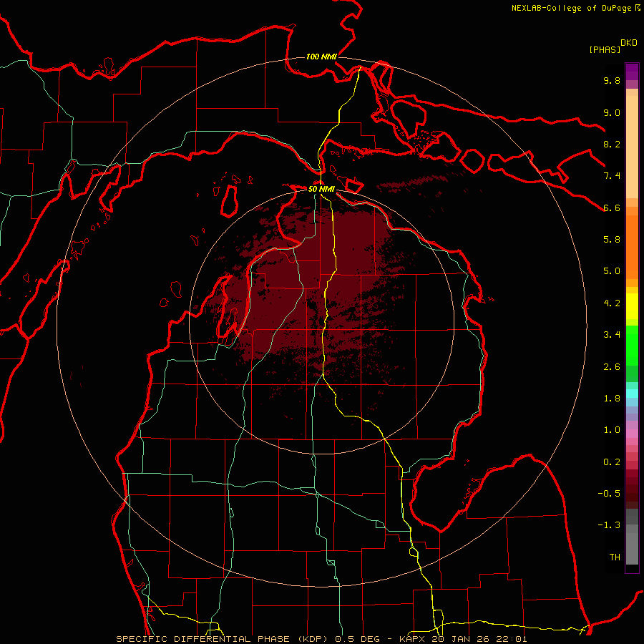Screen dimensions: 644x644
Task: Click the 1.0 legend value
Action: 612,430
